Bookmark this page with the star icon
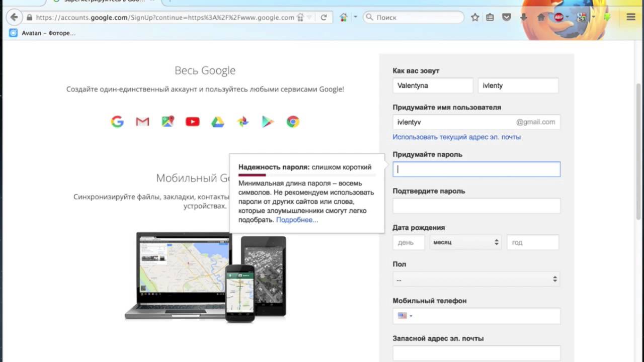 point(474,17)
